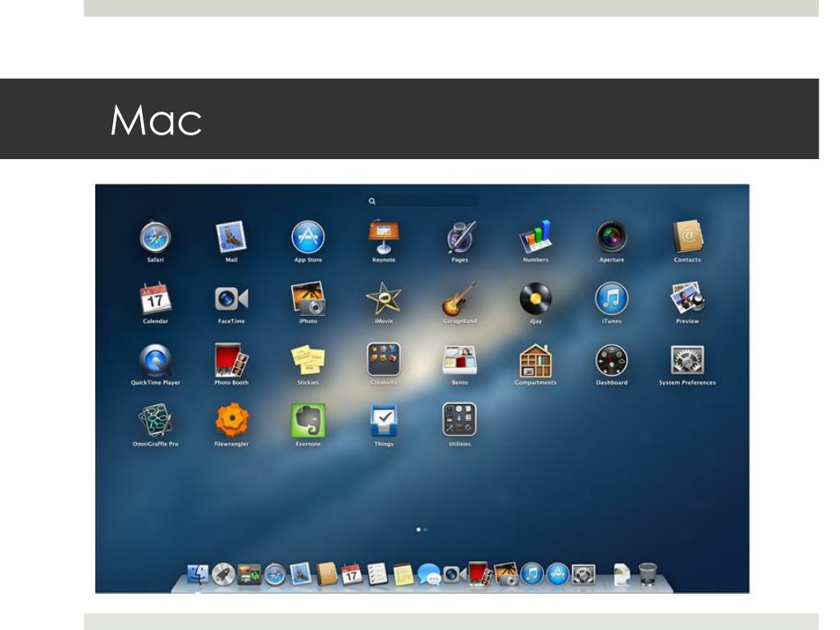The image size is (840, 630).
Task: Open Dashboard
Action: point(611,360)
